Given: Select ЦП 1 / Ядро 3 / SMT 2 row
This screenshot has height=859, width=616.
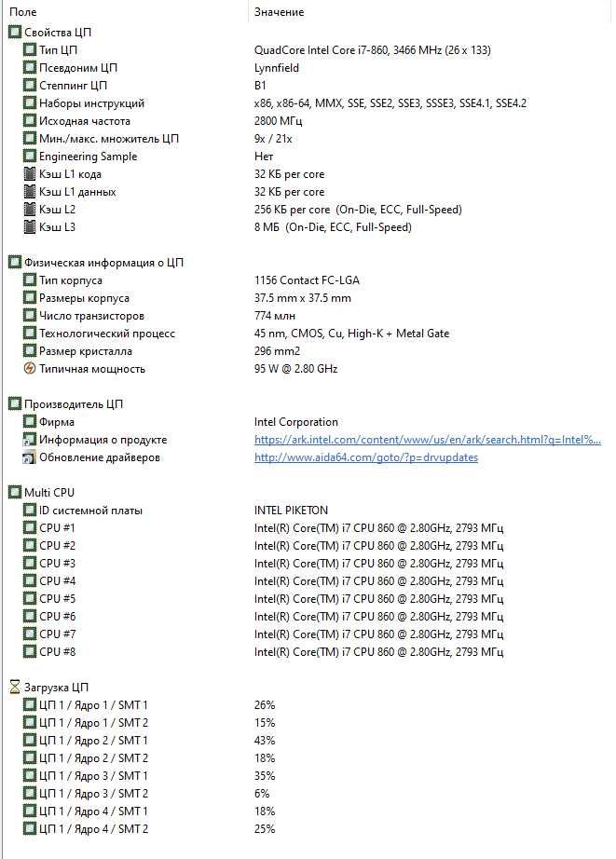Looking at the screenshot, I should coord(307,793).
